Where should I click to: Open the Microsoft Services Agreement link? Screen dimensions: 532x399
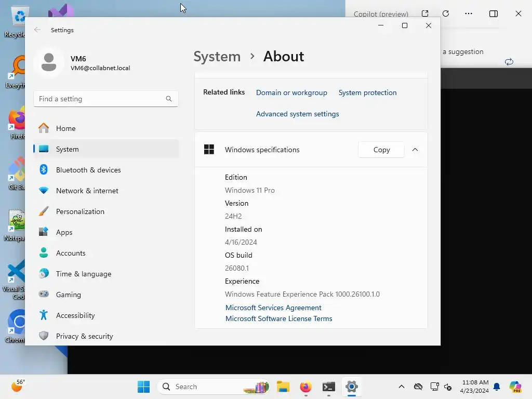[x=273, y=308]
